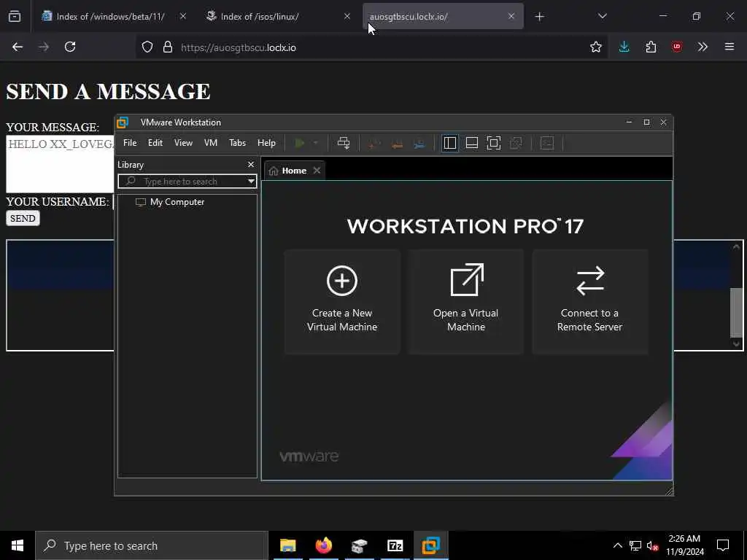Click the console view toolbar icon
Viewport: 747px width, 560px height.
tap(547, 143)
